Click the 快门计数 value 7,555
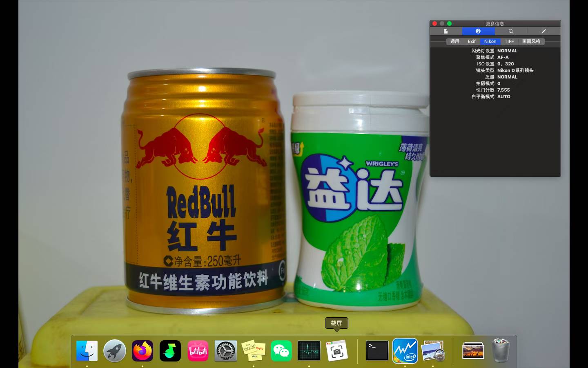The width and height of the screenshot is (588, 368). click(x=503, y=90)
